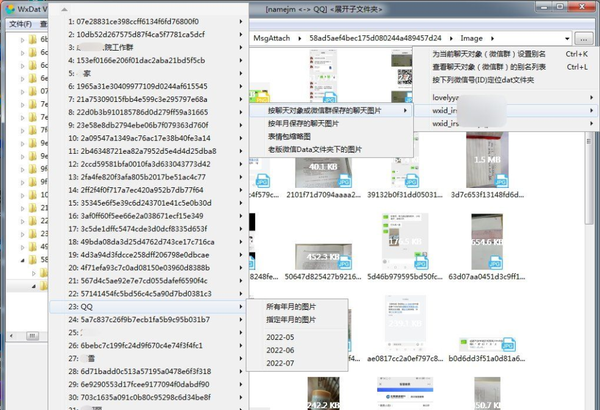Collapse tree folder starting with 58
The height and width of the screenshot is (410, 600).
pyautogui.click(x=22, y=260)
